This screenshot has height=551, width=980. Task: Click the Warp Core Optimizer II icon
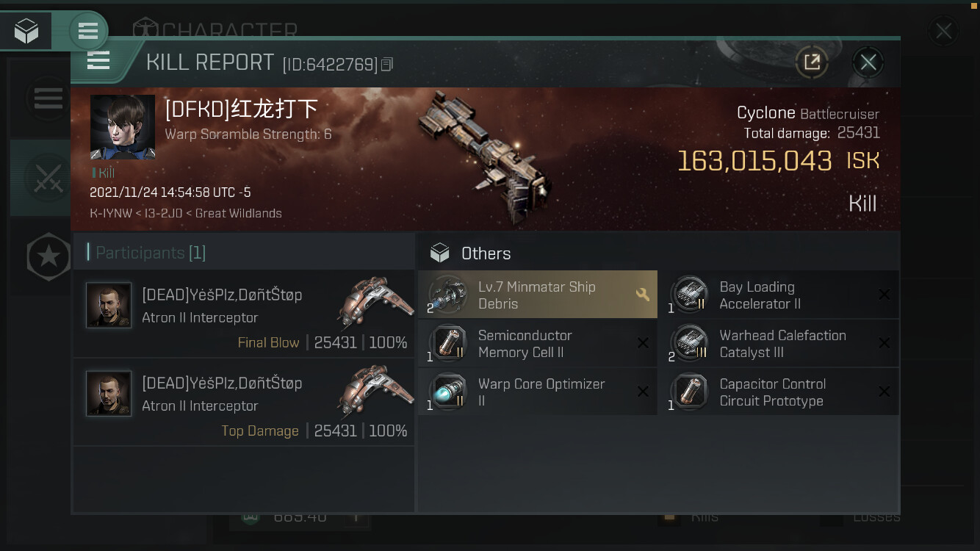tap(449, 392)
